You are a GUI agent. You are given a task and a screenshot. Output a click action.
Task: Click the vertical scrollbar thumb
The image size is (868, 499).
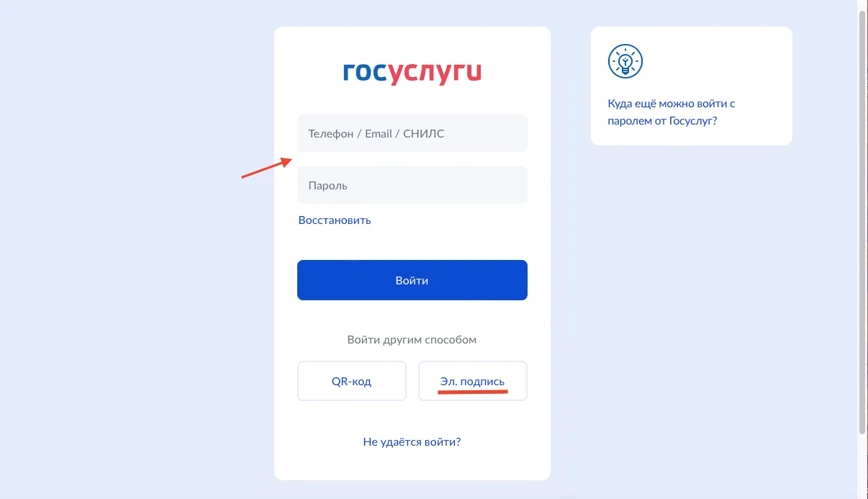(863, 222)
